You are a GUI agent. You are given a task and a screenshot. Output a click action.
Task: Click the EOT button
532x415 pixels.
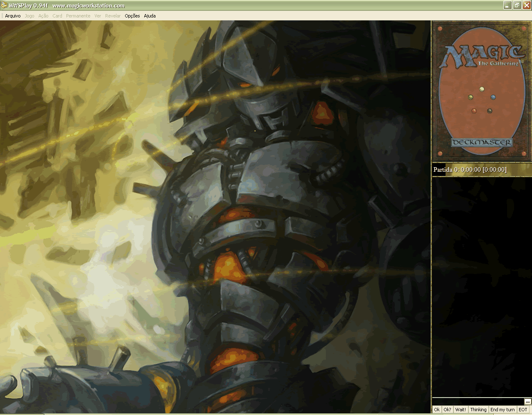523,410
